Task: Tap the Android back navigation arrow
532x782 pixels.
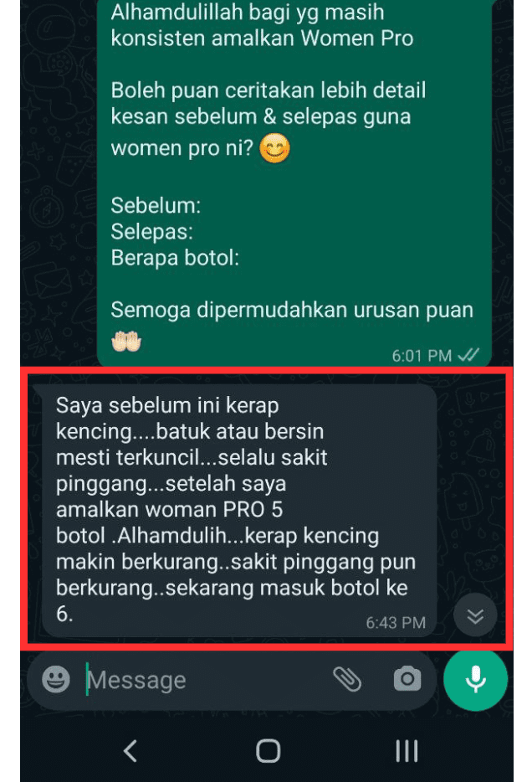Action: (130, 750)
